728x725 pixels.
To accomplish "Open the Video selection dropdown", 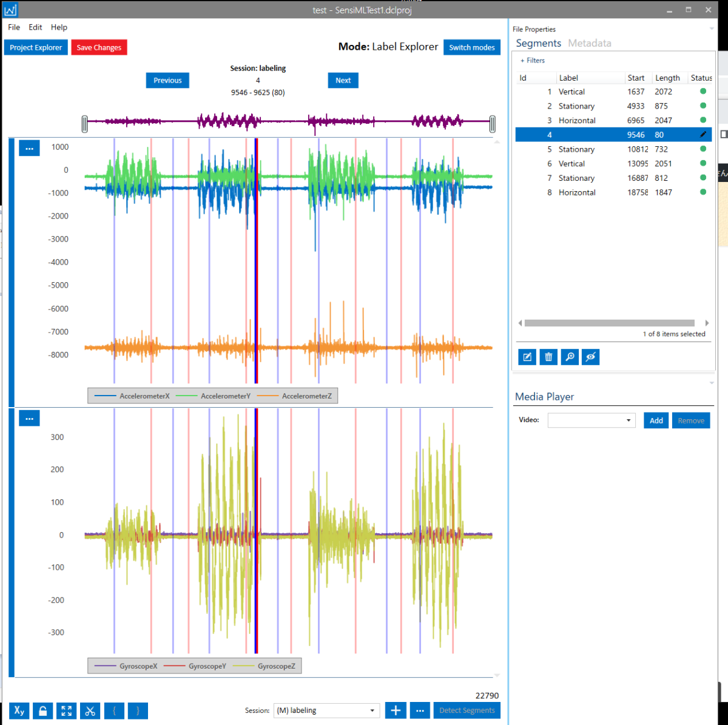I will coord(591,420).
